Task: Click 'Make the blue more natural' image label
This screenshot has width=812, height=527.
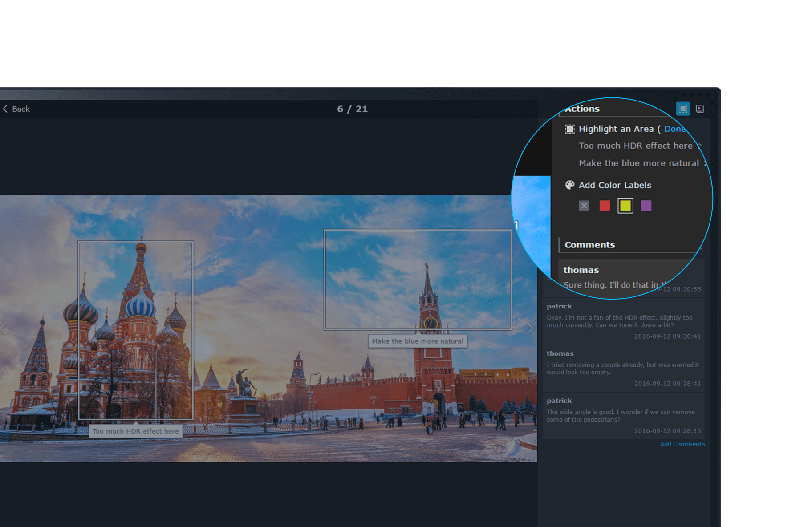Action: 418,341
